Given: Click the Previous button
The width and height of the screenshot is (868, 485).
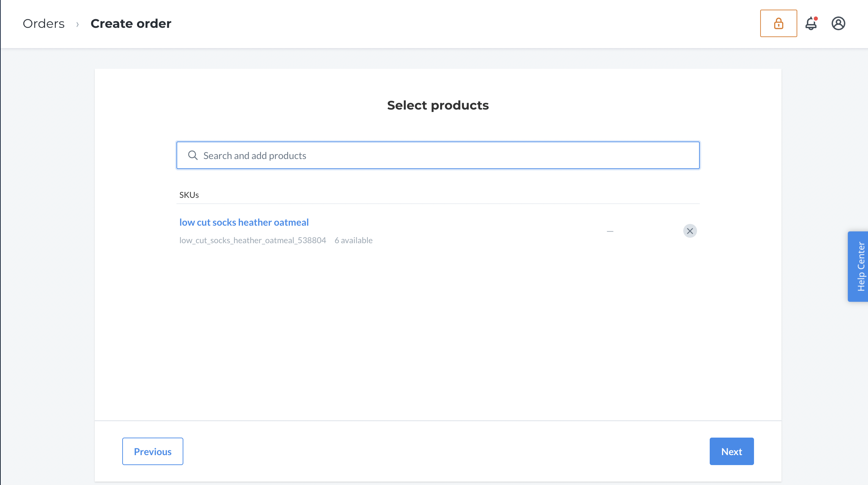Looking at the screenshot, I should tap(153, 451).
